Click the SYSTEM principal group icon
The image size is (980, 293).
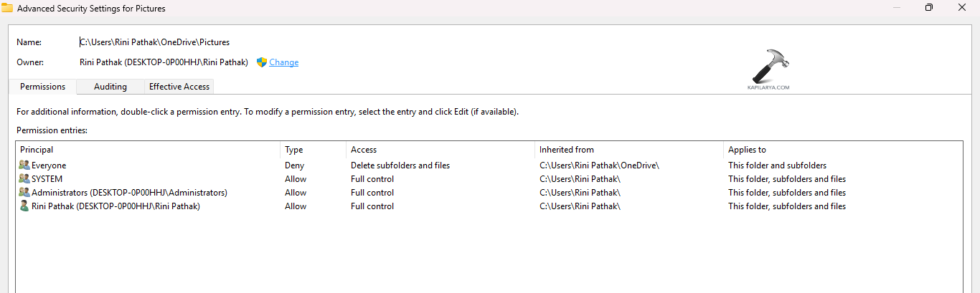(24, 179)
